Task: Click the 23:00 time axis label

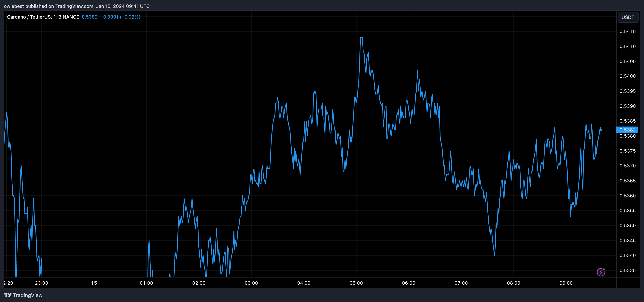Action: point(41,283)
